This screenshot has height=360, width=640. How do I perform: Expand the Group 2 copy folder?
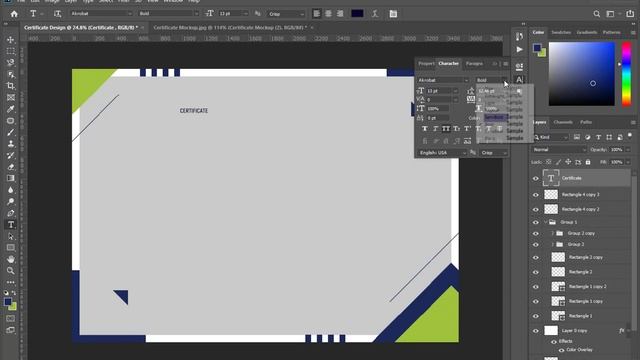(553, 233)
